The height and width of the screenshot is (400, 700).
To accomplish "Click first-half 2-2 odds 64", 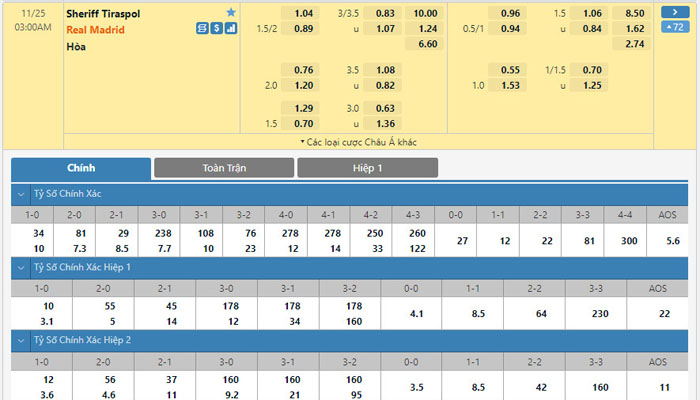I will coord(541,314).
